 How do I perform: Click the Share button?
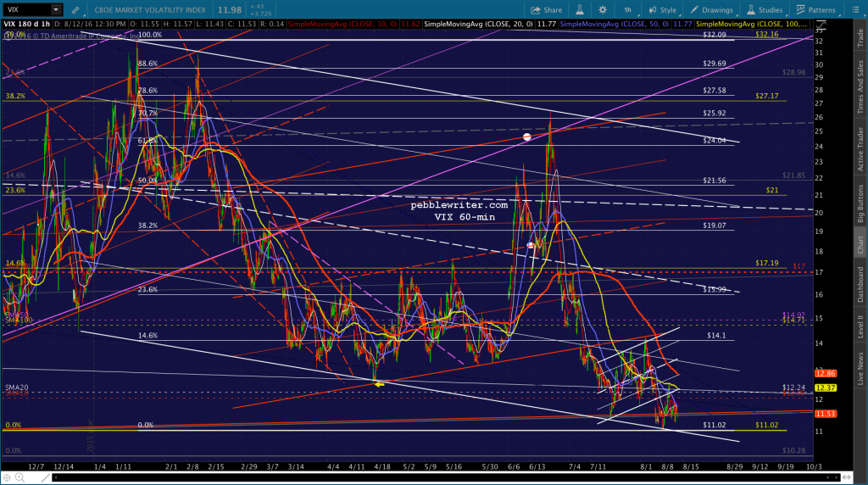(547, 10)
